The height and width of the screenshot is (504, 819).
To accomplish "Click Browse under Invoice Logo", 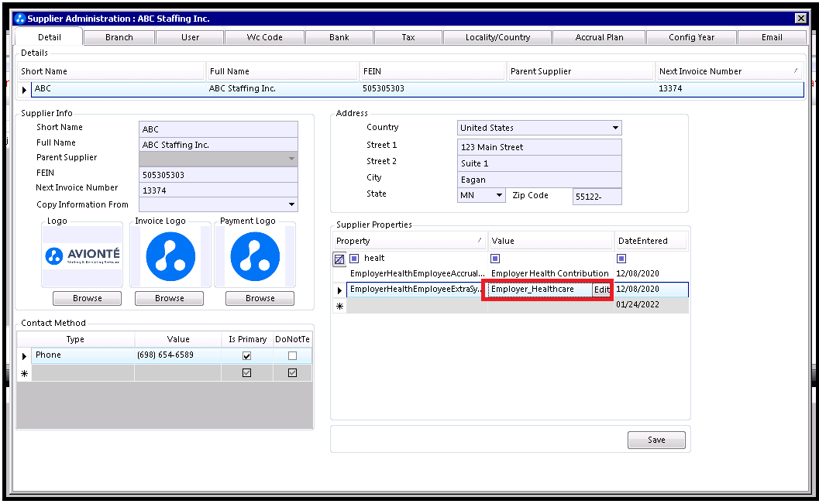I will tap(169, 298).
